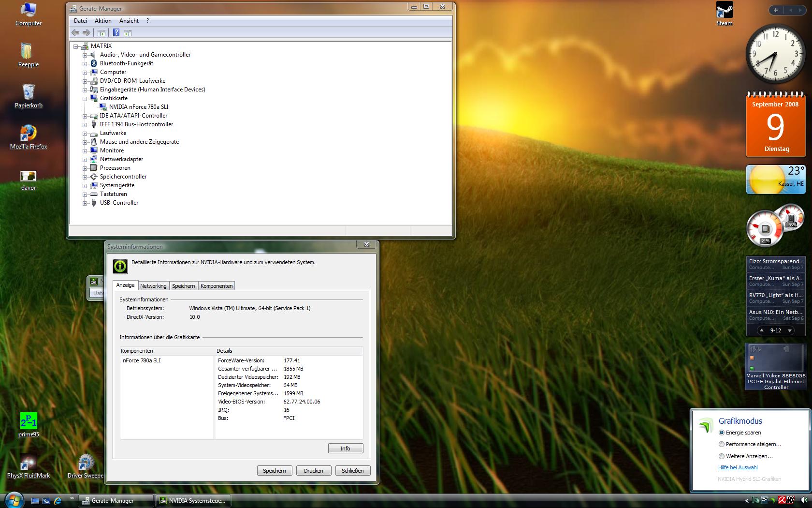This screenshot has height=508, width=812.
Task: Open the Steam desktop shortcut
Action: pos(725,14)
